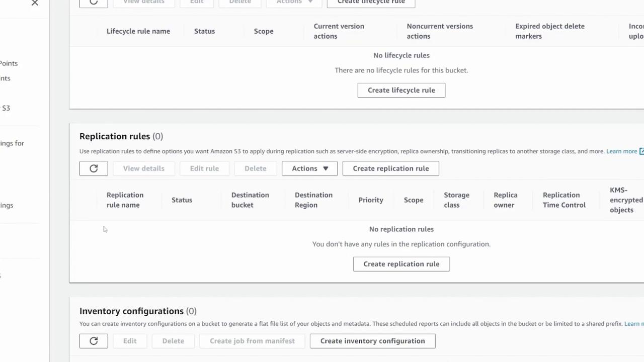Click the replication Scope column header
Image resolution: width=644 pixels, height=362 pixels.
414,200
